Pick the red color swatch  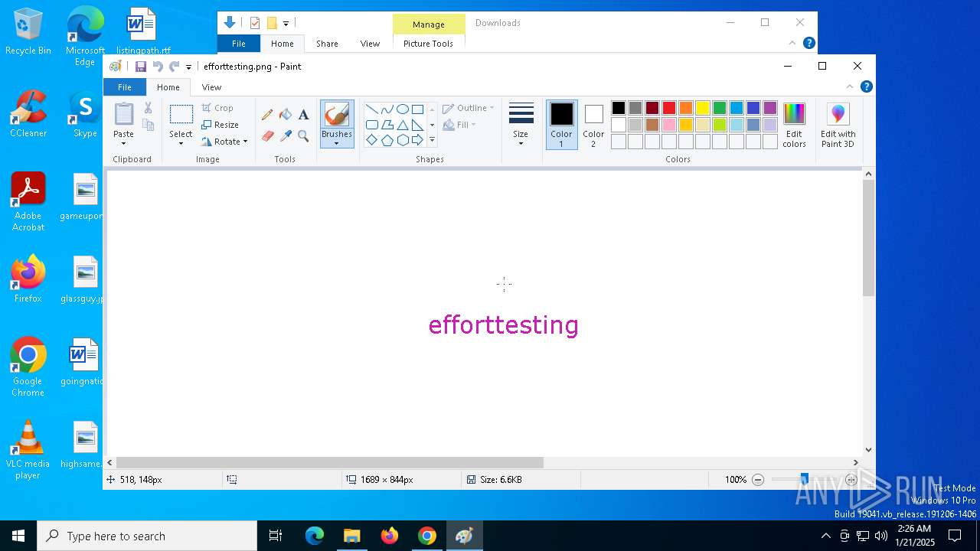coord(669,108)
